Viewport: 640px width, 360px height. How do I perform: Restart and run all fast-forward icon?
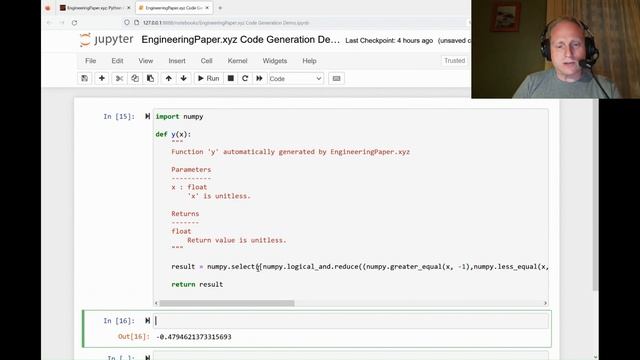click(x=259, y=78)
